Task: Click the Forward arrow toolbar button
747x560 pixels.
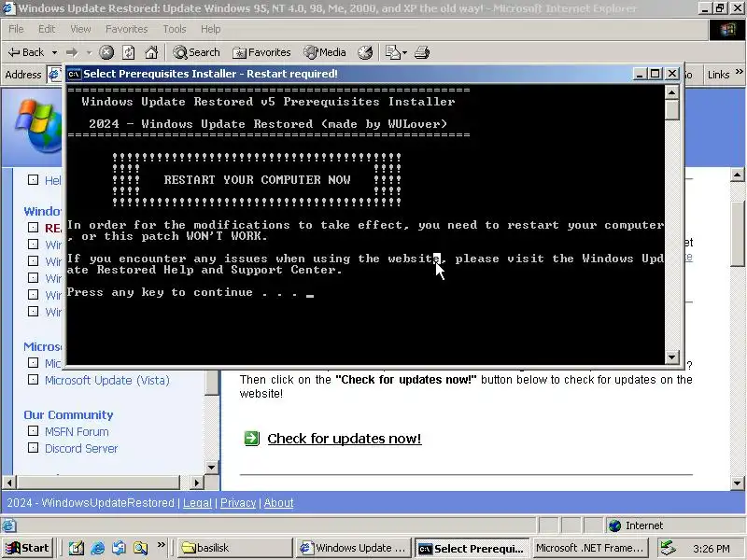Action: click(x=72, y=52)
